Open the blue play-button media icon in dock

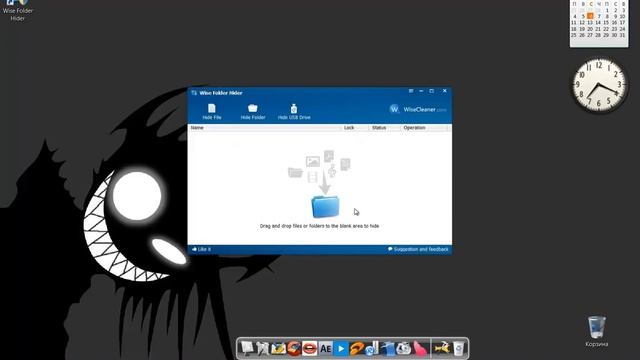pyautogui.click(x=341, y=348)
